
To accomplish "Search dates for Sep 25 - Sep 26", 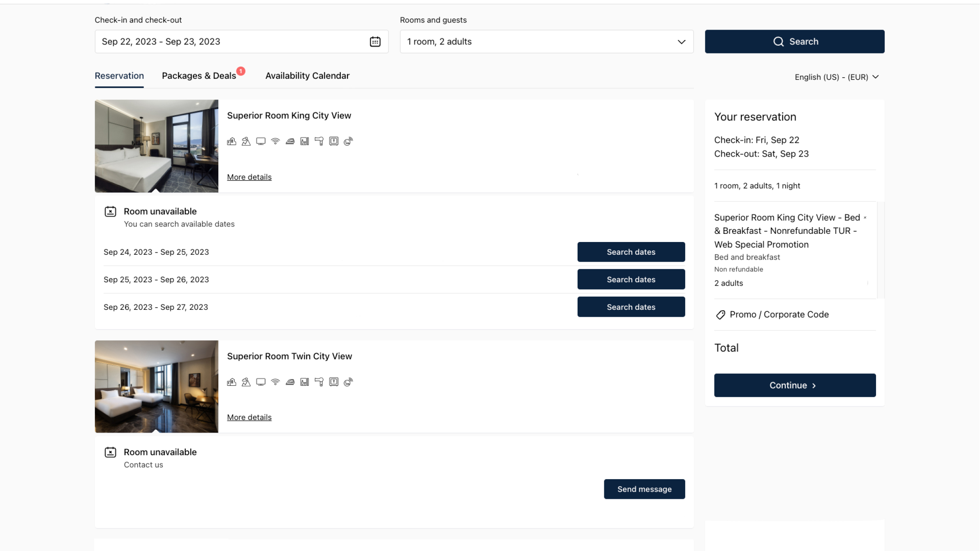I will point(631,279).
